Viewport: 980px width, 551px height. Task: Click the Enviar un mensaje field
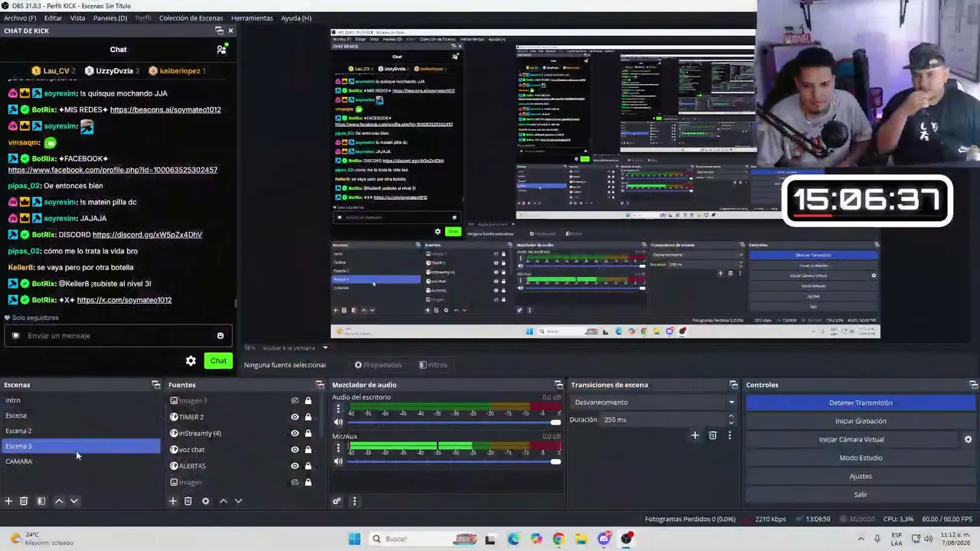point(119,336)
